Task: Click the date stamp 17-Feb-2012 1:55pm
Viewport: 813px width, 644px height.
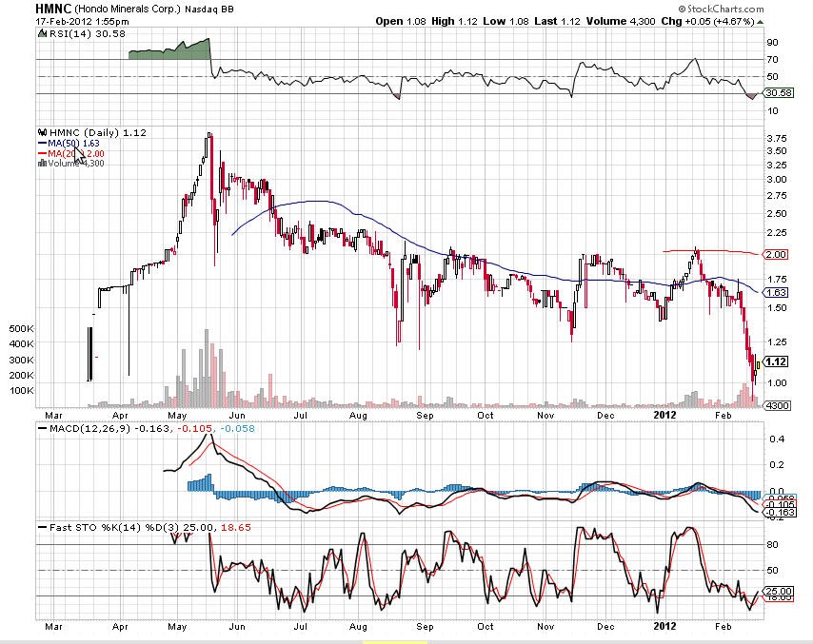Action: (x=82, y=22)
